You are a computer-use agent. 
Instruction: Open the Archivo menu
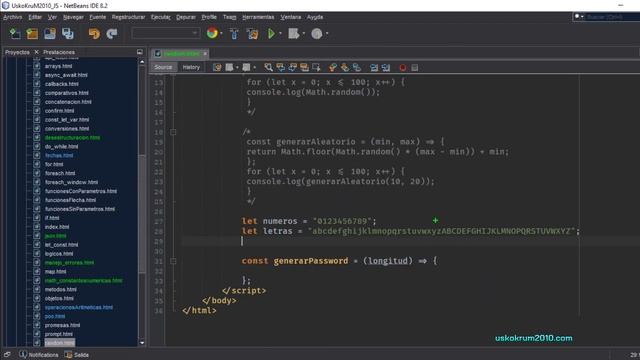[13, 17]
